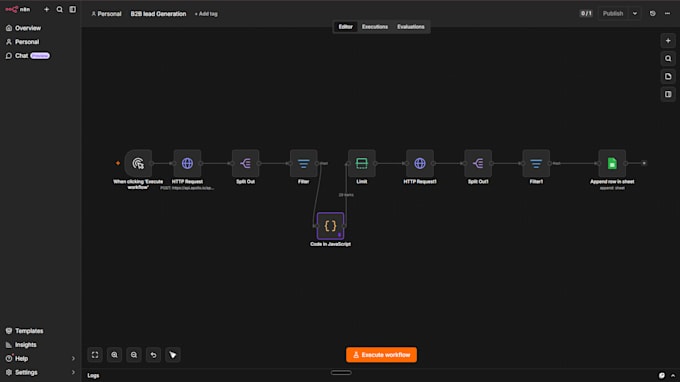Select the Limit node icon

(362, 163)
